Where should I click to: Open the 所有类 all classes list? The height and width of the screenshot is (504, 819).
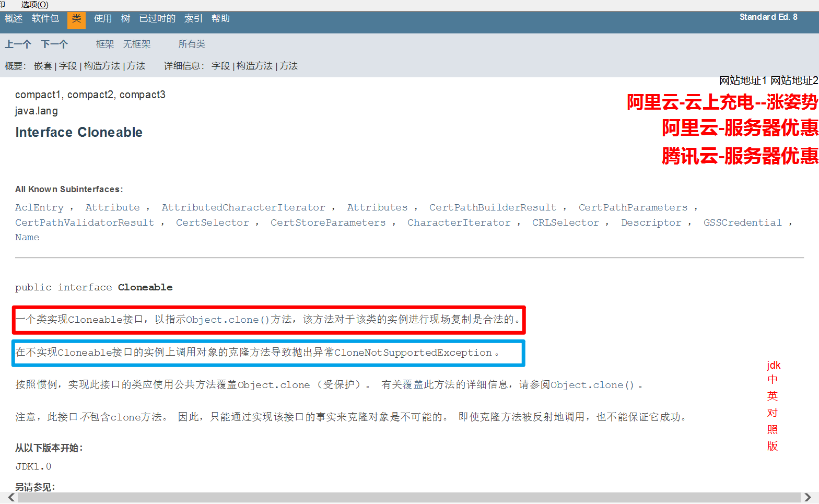192,44
